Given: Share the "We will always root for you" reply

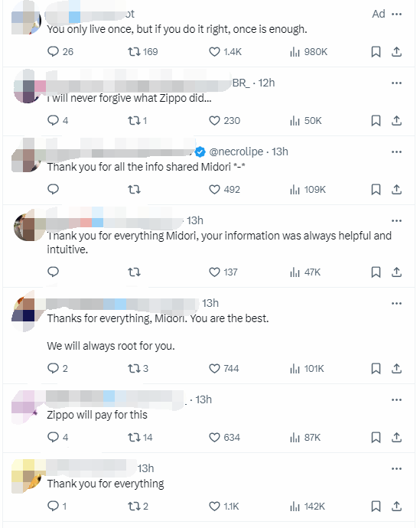Looking at the screenshot, I should 396,368.
